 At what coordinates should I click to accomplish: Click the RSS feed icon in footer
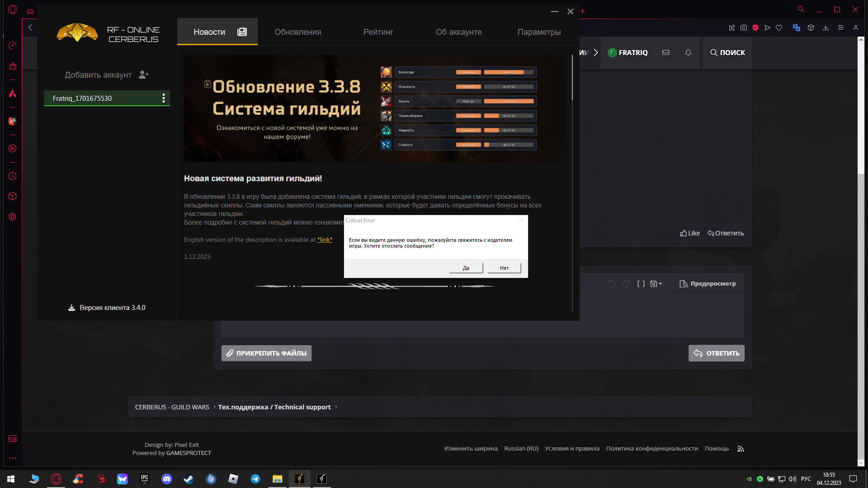(x=741, y=449)
